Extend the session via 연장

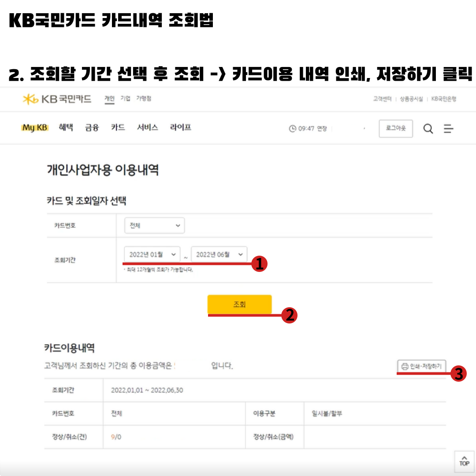322,129
